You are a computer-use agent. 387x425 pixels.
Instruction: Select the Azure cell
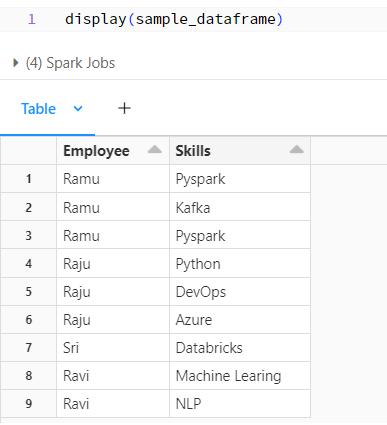click(240, 320)
